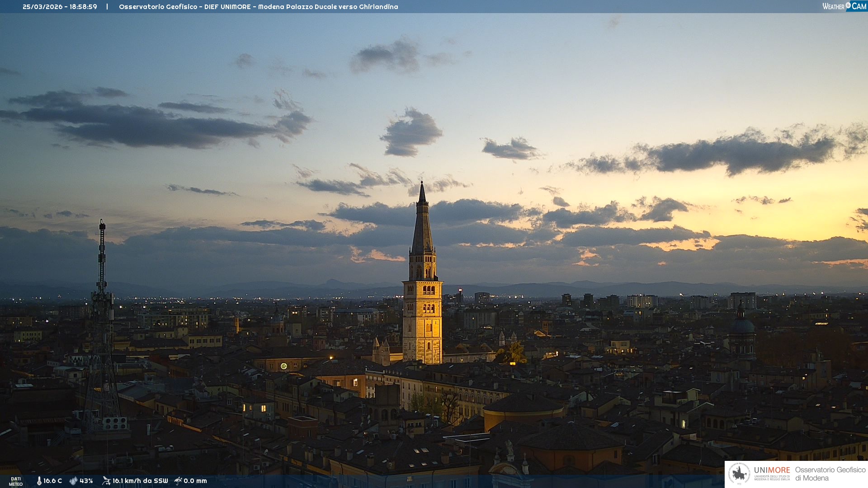Click the 16.1 km/h da SSW wind reading
The image size is (868, 488).
coord(140,481)
